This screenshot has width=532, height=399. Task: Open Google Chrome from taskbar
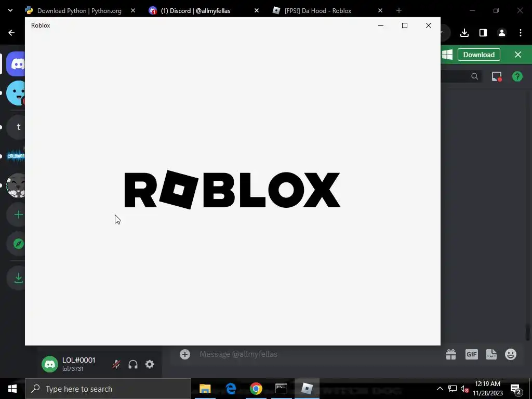tap(256, 389)
